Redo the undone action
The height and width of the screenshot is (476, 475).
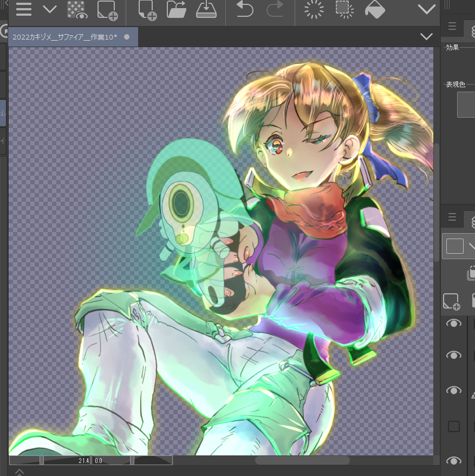[275, 9]
